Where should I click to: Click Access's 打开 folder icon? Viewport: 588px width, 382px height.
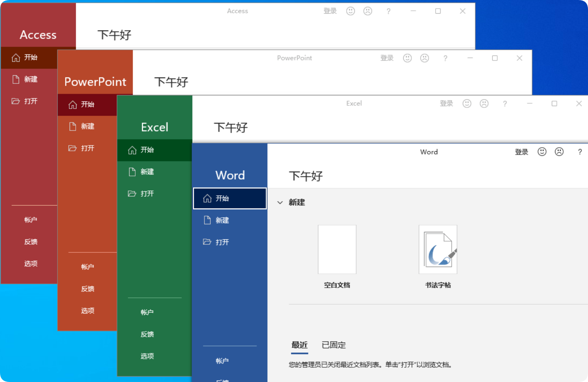click(x=15, y=101)
